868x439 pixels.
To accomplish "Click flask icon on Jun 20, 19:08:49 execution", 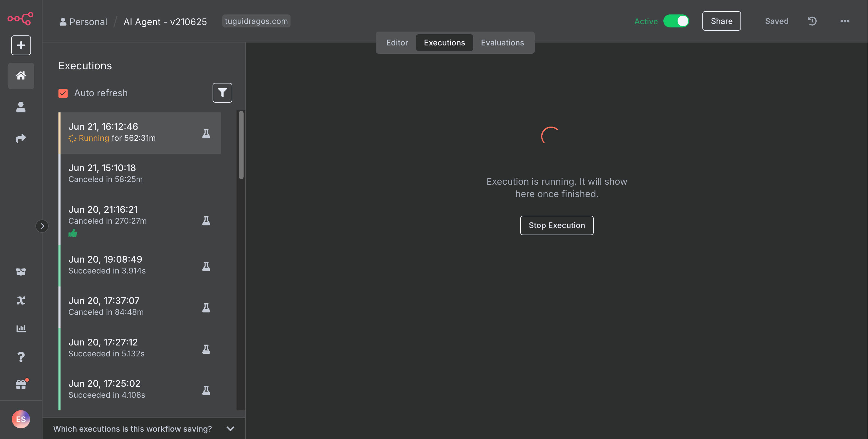I will pos(206,266).
